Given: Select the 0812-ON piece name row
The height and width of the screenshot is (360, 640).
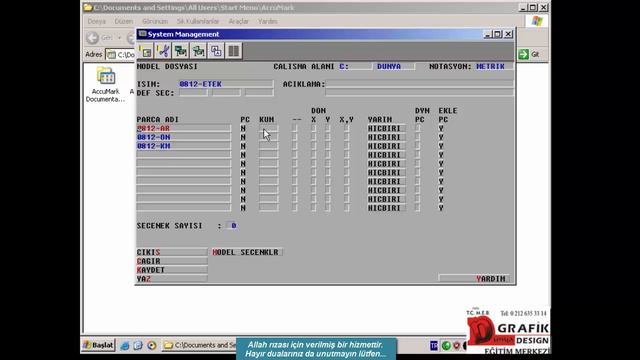Looking at the screenshot, I should (x=183, y=137).
